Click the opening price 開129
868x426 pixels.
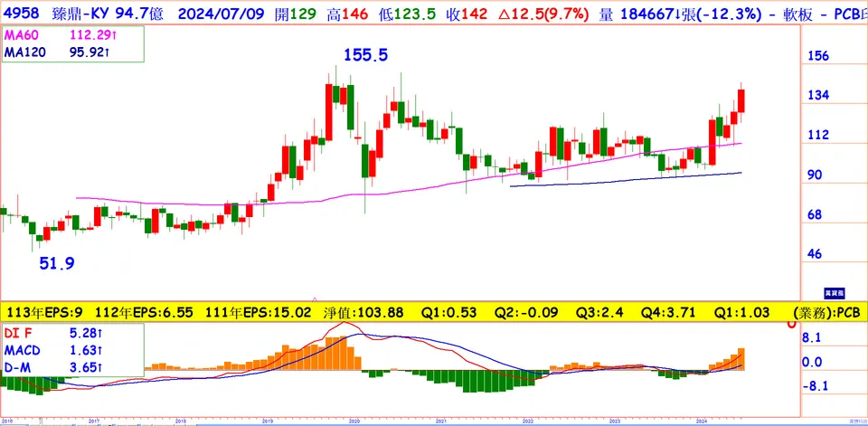pyautogui.click(x=296, y=12)
